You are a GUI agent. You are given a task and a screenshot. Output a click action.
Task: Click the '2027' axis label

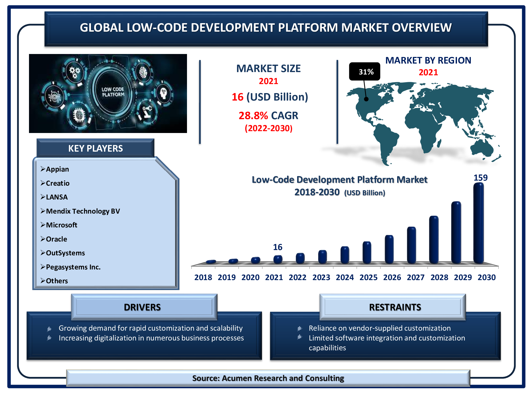[x=415, y=277]
